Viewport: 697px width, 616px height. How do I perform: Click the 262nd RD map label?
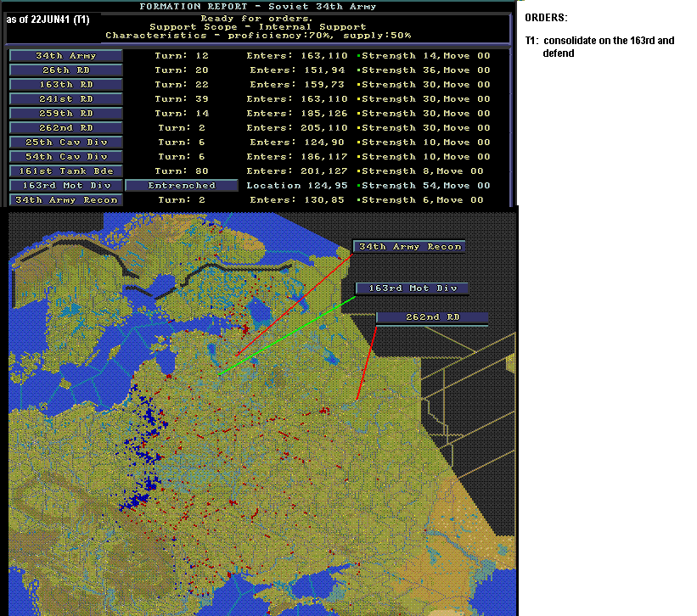tap(432, 317)
